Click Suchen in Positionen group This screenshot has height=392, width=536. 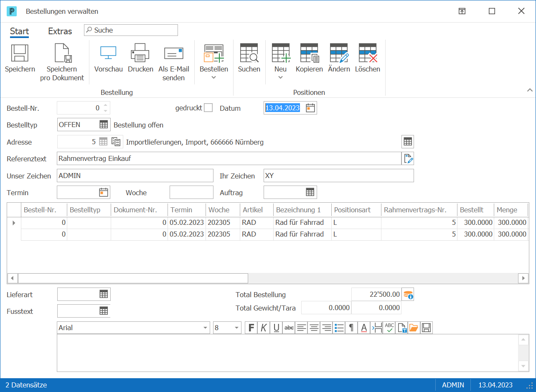(x=249, y=58)
